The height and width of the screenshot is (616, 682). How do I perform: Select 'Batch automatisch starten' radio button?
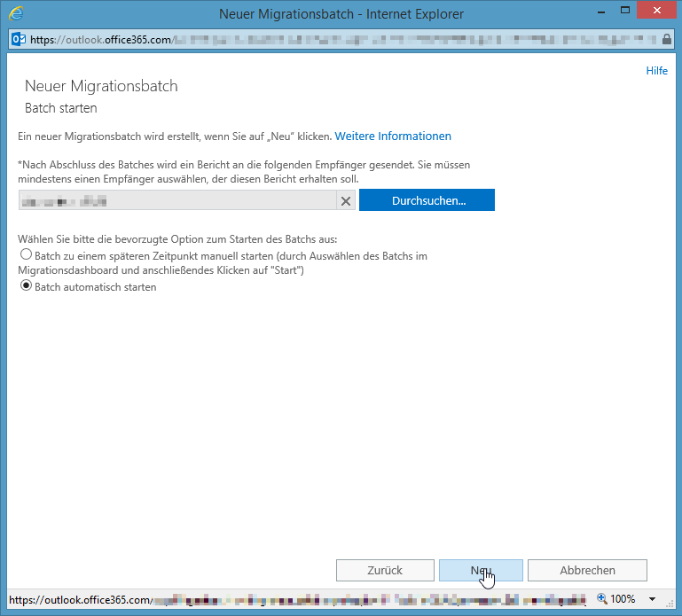click(x=26, y=286)
